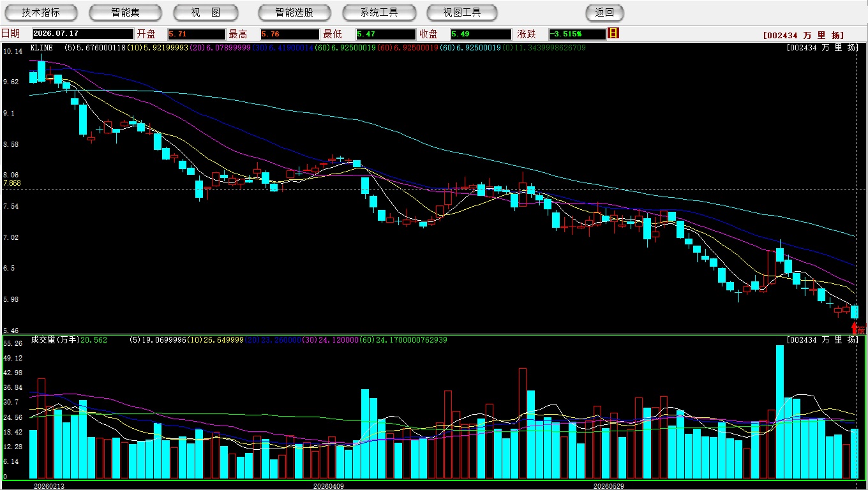
Task: Open 智能选股 stock screener
Action: (294, 13)
